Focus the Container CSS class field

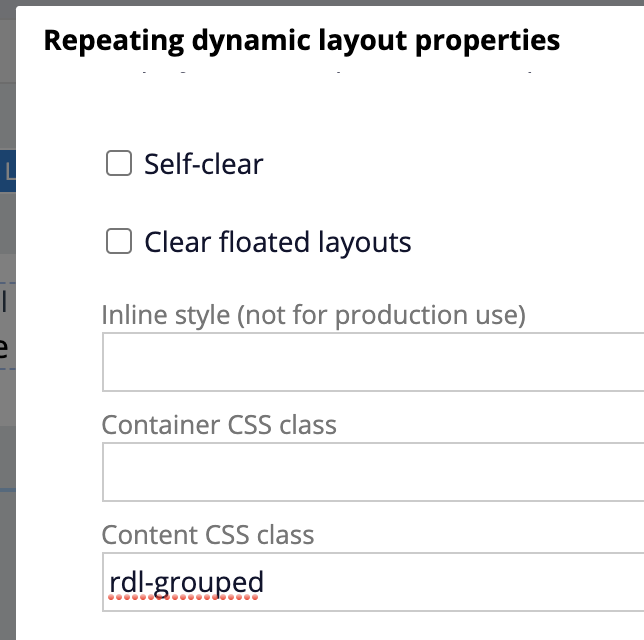pos(373,472)
